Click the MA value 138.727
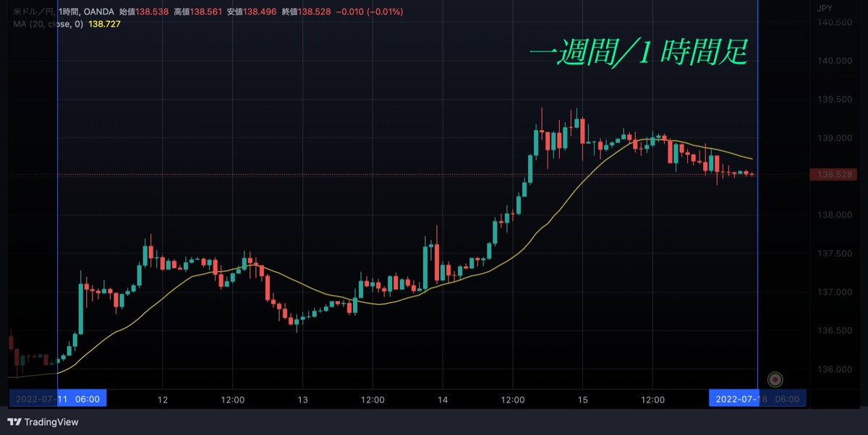The image size is (868, 435). [x=104, y=24]
